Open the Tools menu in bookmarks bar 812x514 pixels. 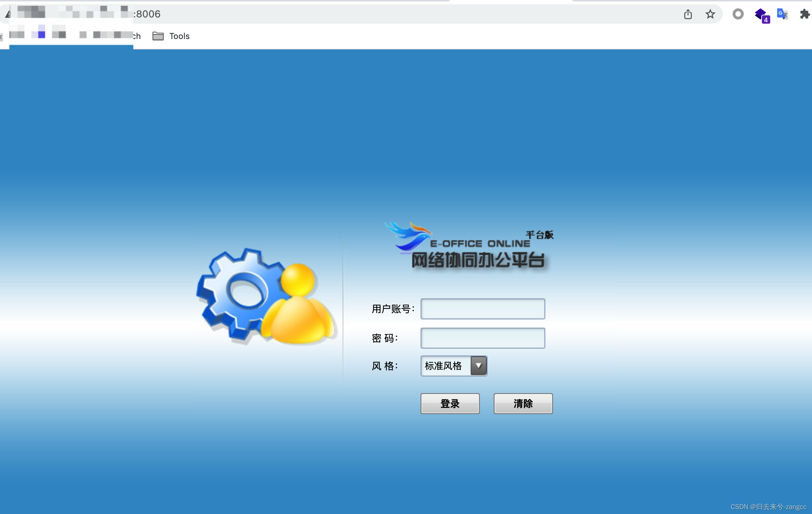pos(179,36)
